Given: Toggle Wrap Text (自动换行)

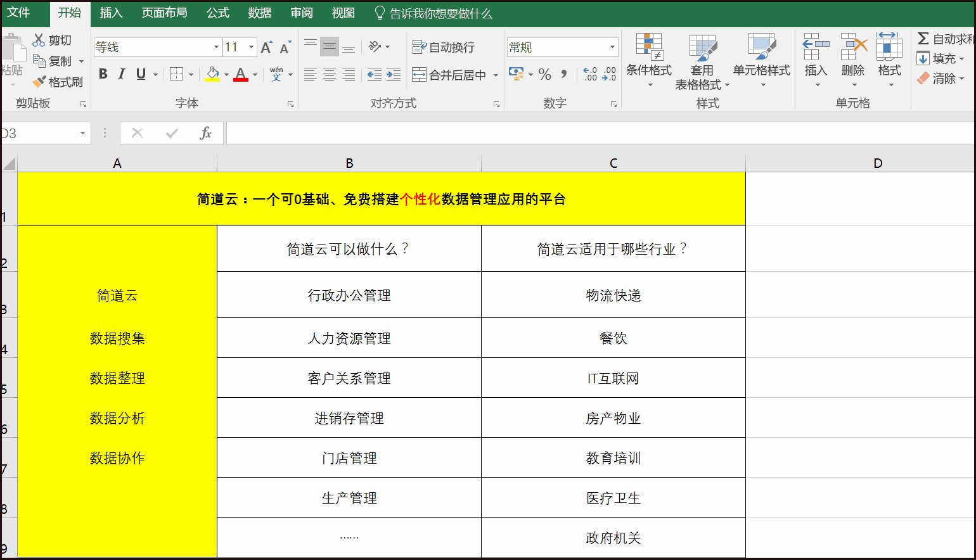Looking at the screenshot, I should [x=443, y=47].
